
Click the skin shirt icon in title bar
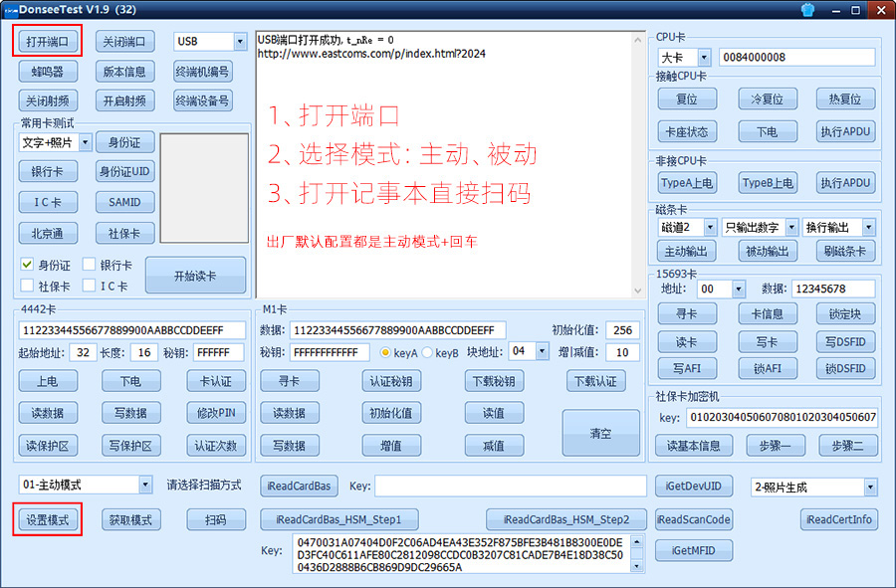806,10
